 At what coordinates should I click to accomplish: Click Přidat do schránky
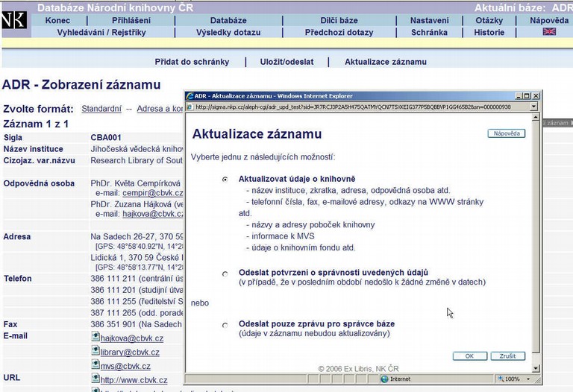pyautogui.click(x=192, y=62)
